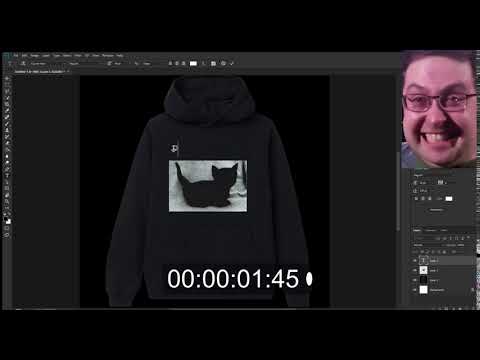Screen dimensions: 480x360
Task: Click the rounded button in Properties panel
Action: click(436, 210)
